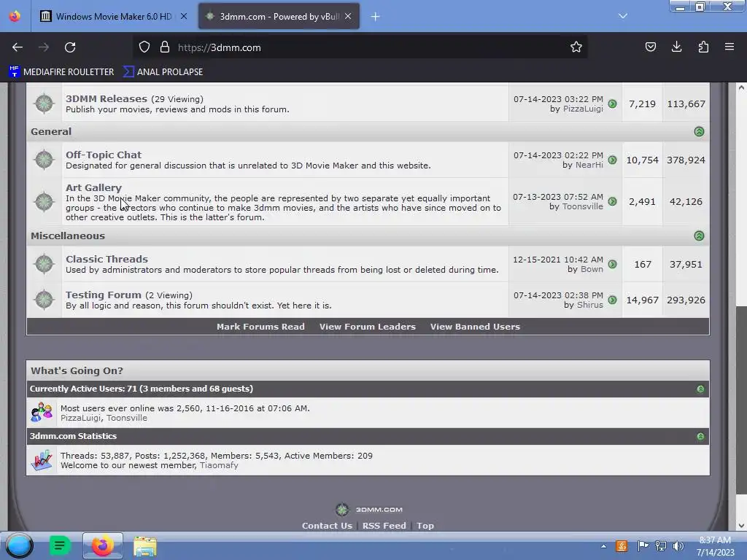Open the tracking protection shield icon
747x560 pixels.
144,47
